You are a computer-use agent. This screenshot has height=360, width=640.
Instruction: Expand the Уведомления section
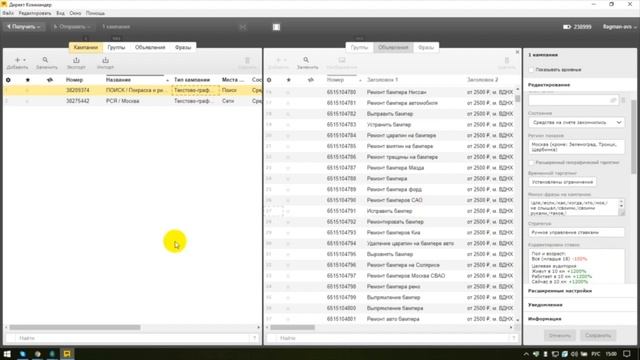pyautogui.click(x=545, y=305)
